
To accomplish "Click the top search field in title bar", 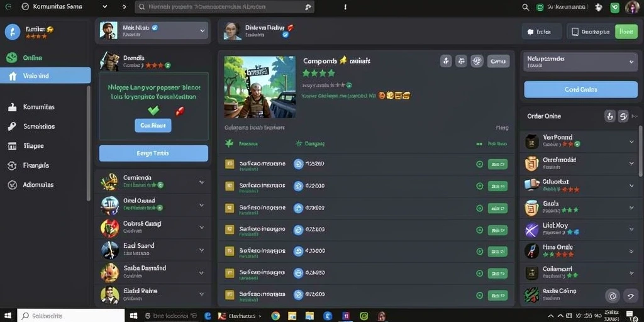I will [x=225, y=7].
